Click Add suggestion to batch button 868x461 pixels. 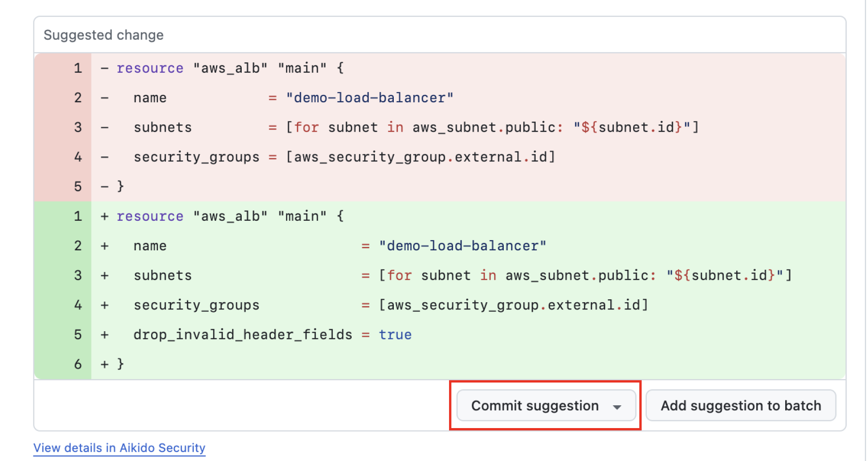[741, 405]
